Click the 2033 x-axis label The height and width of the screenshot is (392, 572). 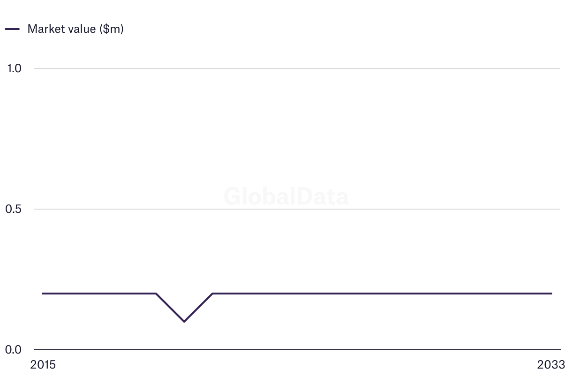(551, 365)
